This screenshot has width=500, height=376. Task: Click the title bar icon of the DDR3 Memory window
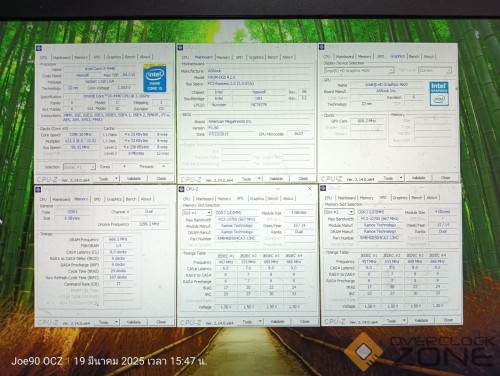(x=38, y=190)
